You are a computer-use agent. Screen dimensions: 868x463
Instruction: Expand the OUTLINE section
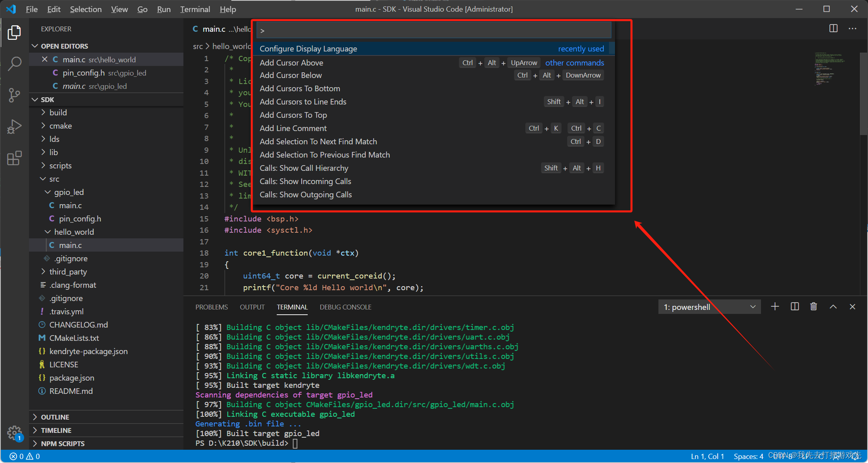coord(55,417)
